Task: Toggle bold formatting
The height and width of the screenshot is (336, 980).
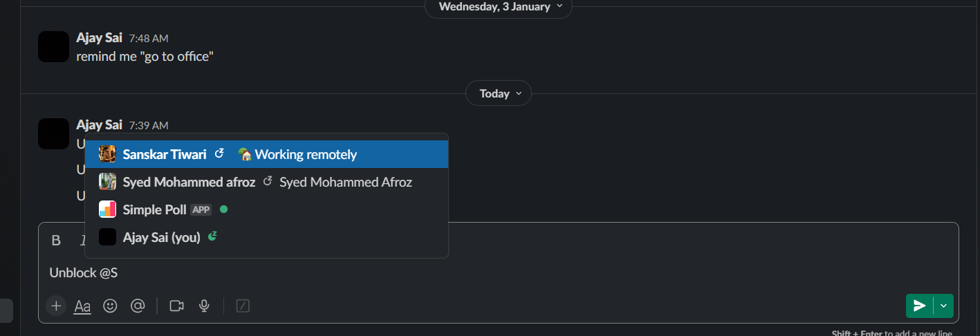Action: click(56, 241)
